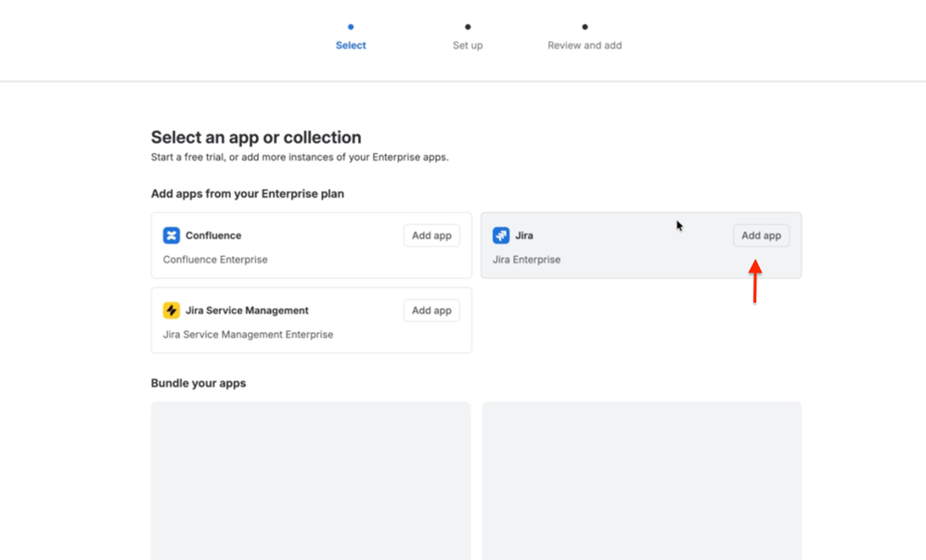The image size is (926, 560).
Task: Select the Jira Enterprise card text
Action: pyautogui.click(x=526, y=260)
